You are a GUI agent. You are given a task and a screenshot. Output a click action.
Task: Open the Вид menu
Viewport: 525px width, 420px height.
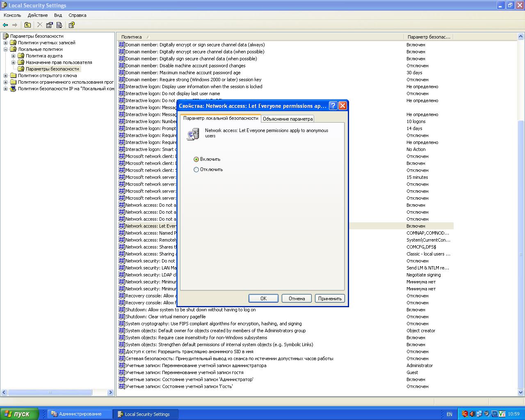coord(58,15)
